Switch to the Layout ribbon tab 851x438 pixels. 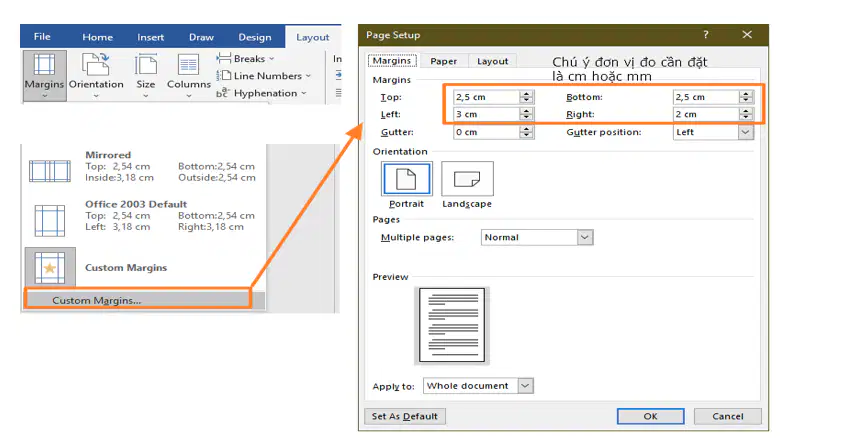pos(313,37)
